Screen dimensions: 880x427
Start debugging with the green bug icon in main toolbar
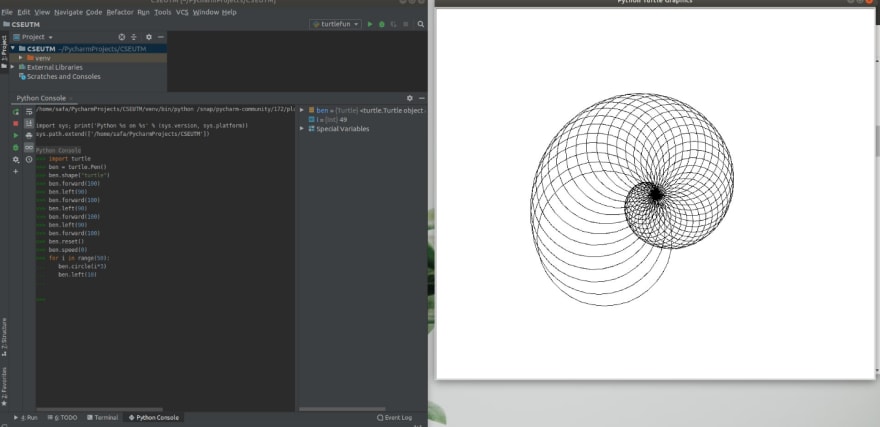(382, 24)
